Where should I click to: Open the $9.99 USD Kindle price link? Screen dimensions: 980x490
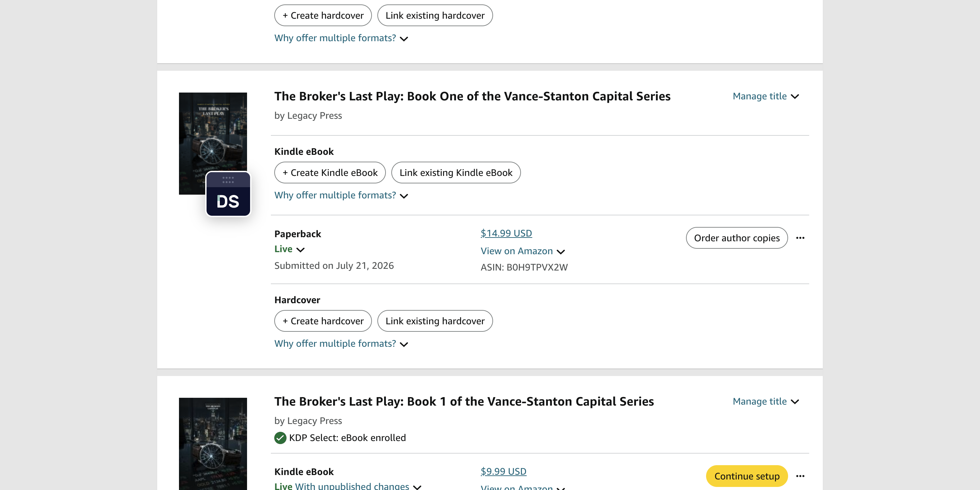click(x=503, y=471)
